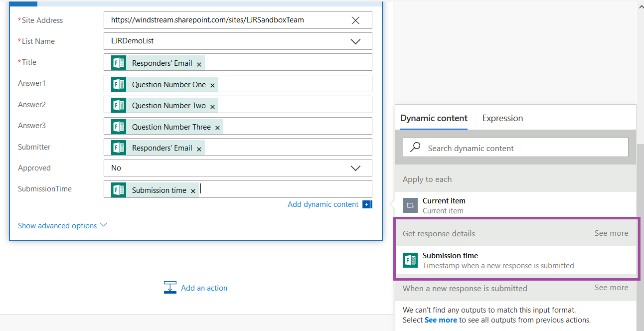Click the Answer1 input field

coord(238,84)
